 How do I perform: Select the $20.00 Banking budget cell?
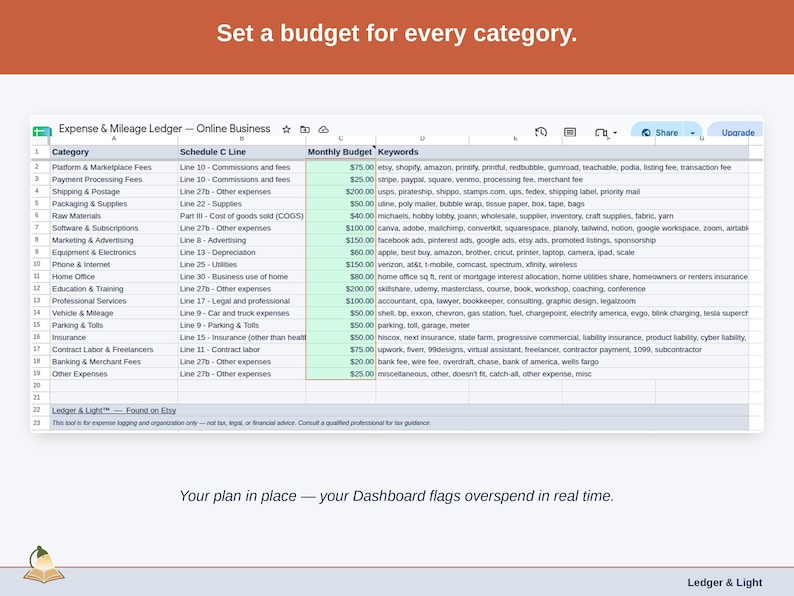click(x=341, y=362)
